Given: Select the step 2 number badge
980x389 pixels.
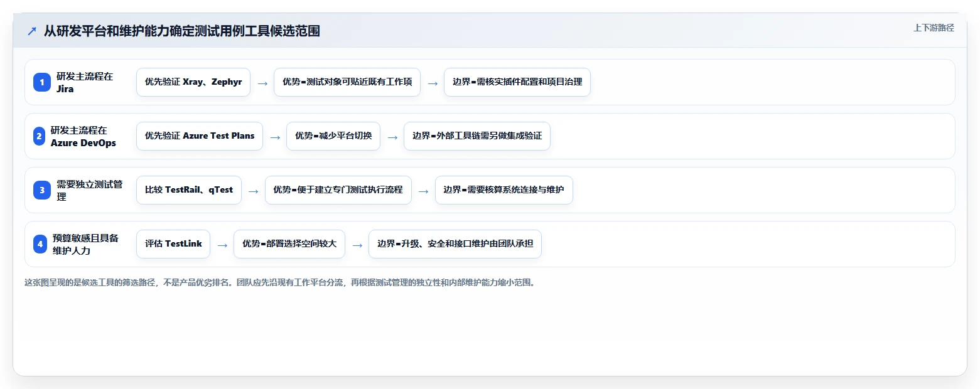Looking at the screenshot, I should coord(39,136).
